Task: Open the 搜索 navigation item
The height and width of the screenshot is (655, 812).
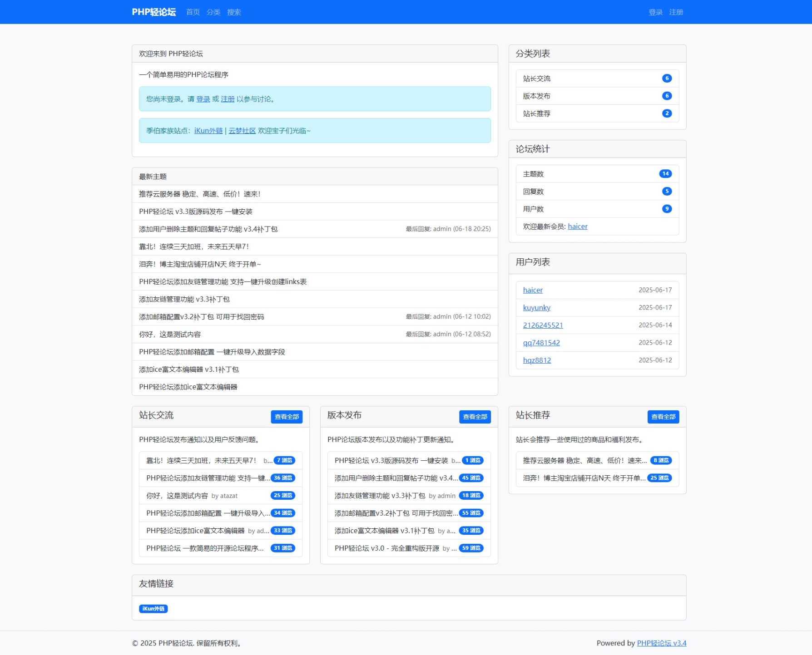Action: [234, 12]
